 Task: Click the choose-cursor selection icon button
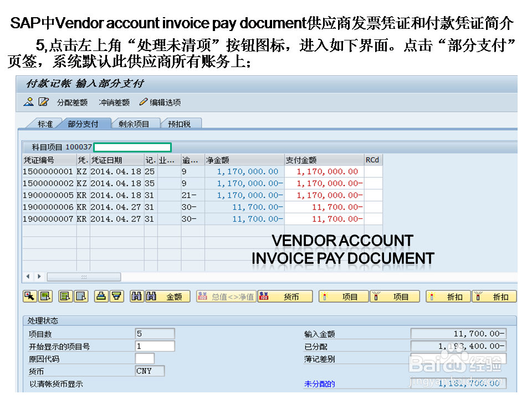pyautogui.click(x=30, y=296)
